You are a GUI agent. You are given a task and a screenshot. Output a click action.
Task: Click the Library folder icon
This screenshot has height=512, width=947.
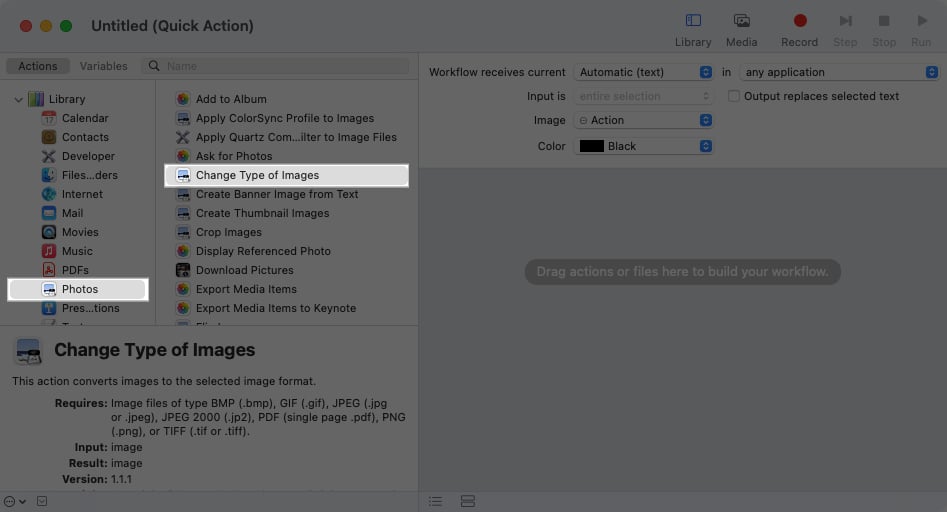pyautogui.click(x=36, y=99)
